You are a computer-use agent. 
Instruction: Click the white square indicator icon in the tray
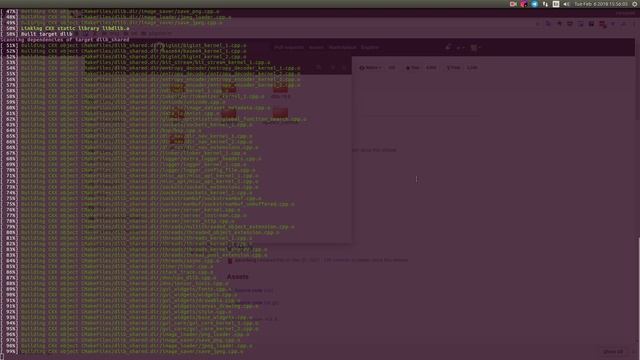[556, 4]
